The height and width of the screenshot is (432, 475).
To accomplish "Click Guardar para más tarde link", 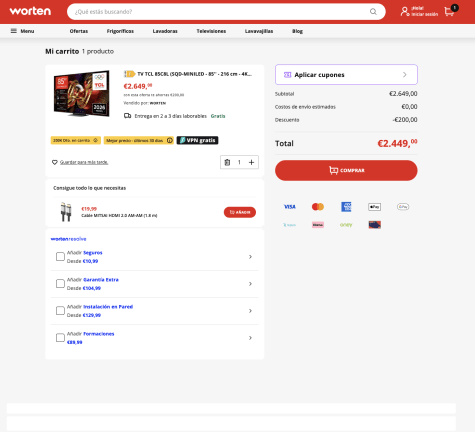I will (x=84, y=162).
